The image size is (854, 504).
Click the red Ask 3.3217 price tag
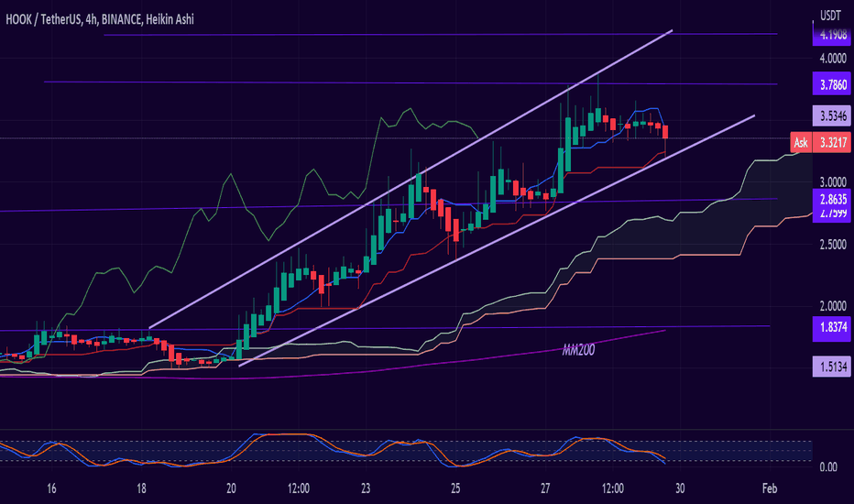coord(820,143)
